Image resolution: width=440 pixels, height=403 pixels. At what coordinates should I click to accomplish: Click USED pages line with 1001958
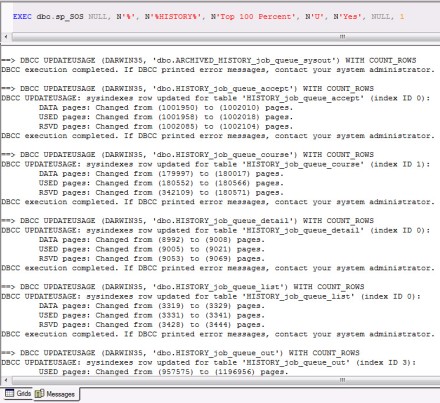pos(166,117)
